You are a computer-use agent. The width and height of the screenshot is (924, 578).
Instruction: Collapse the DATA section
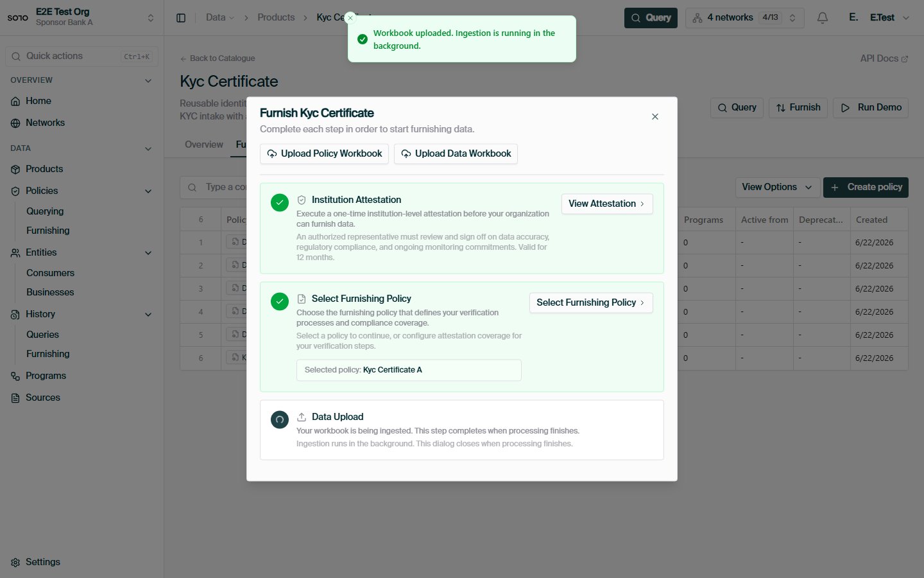(x=148, y=149)
